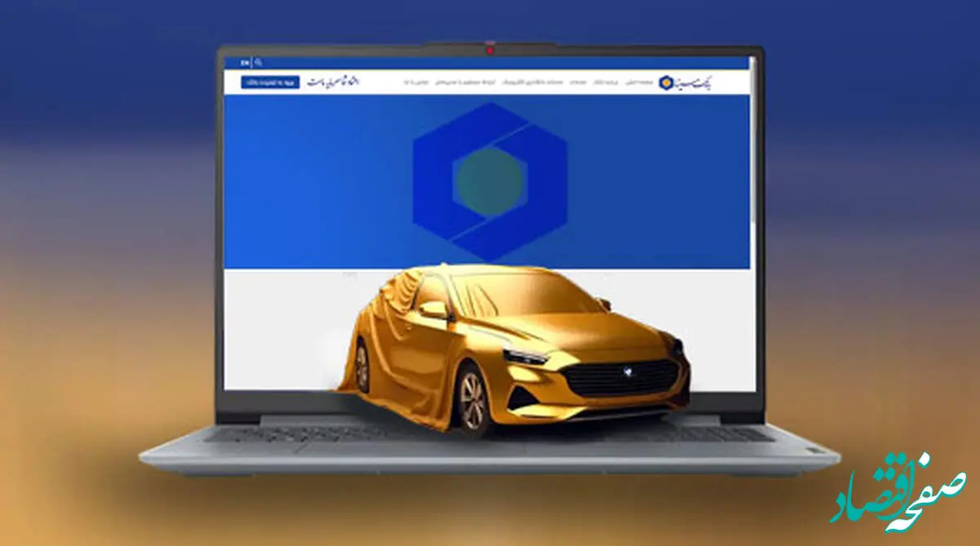Switch website language via the EN link

coord(245,62)
